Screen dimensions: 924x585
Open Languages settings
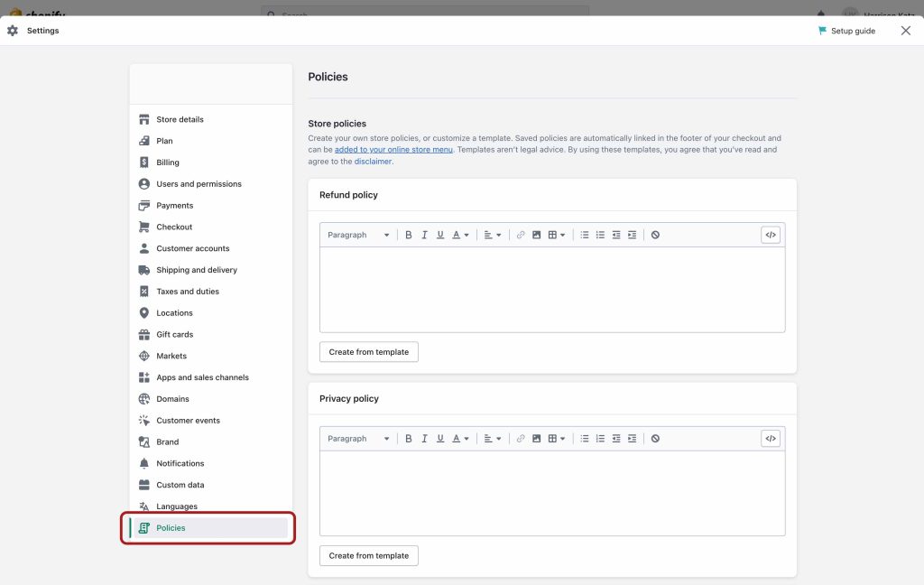pyautogui.click(x=211, y=506)
